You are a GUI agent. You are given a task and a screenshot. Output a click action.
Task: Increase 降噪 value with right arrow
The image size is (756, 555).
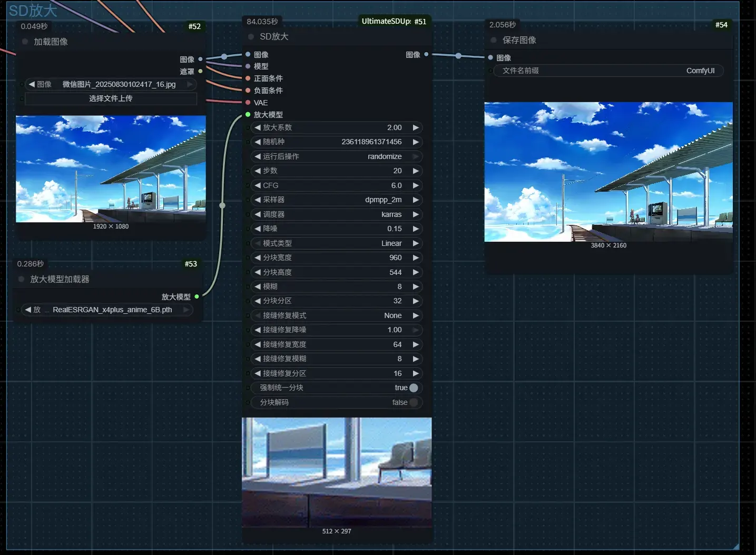pos(416,229)
